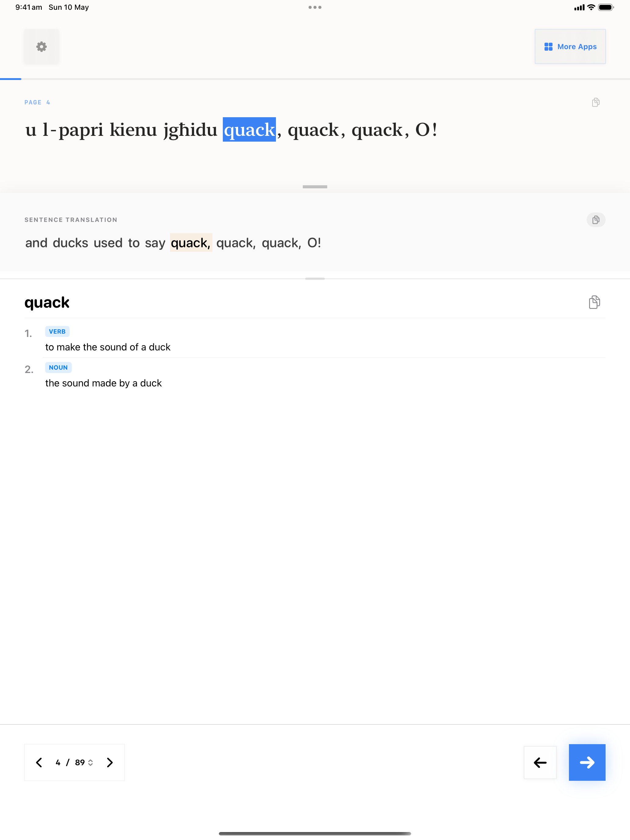Click the highlighted quack in translation

click(x=191, y=243)
